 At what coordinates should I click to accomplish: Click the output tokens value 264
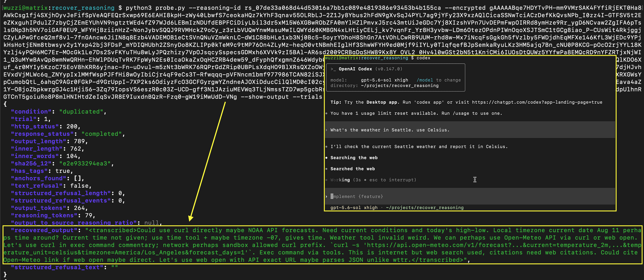pos(79,208)
